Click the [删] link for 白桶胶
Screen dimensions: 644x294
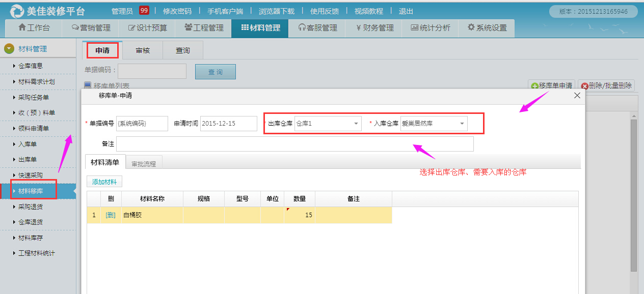[x=111, y=215]
